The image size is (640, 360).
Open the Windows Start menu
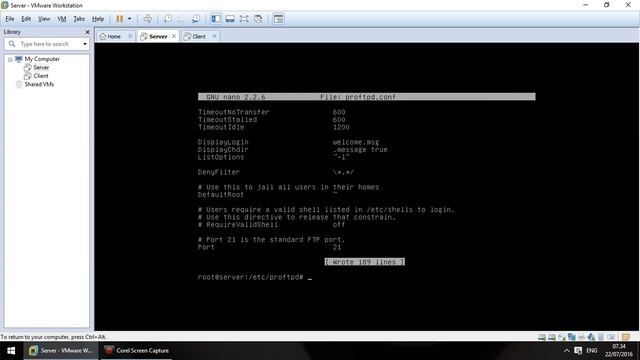11,351
